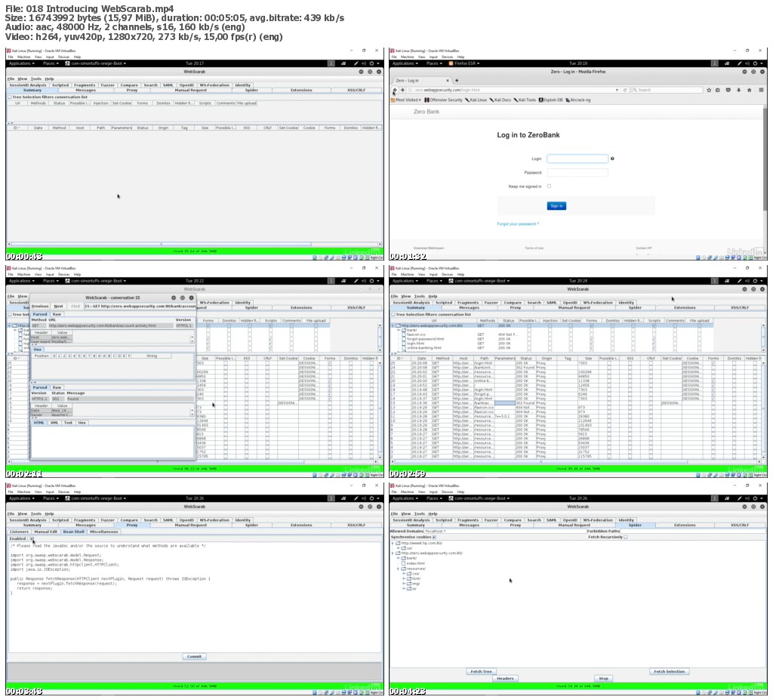In the 00:04:23 frame, click 'Fetch Selection'
This screenshot has width=773, height=700.
coord(669,671)
